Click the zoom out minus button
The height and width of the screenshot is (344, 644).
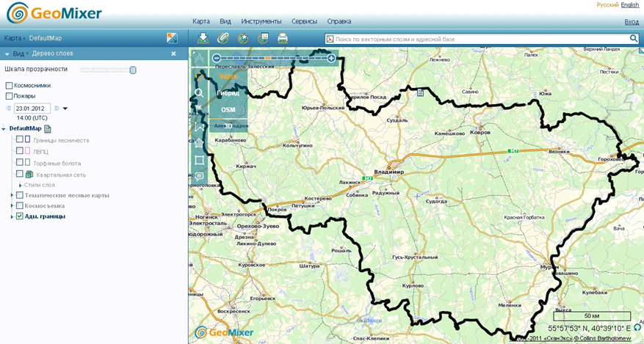[x=216, y=58]
